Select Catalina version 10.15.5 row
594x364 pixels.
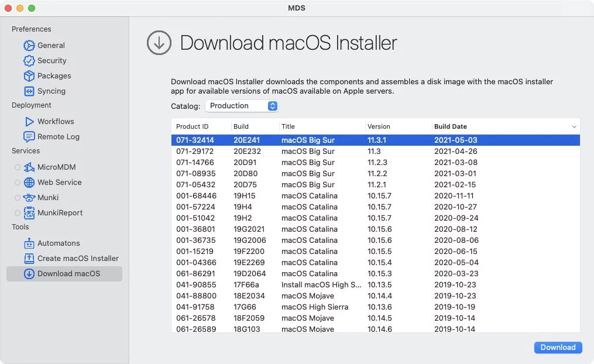click(375, 252)
